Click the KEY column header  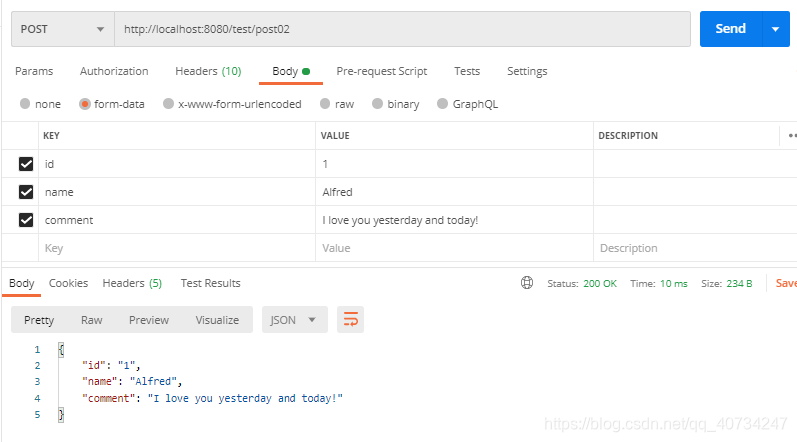51,136
